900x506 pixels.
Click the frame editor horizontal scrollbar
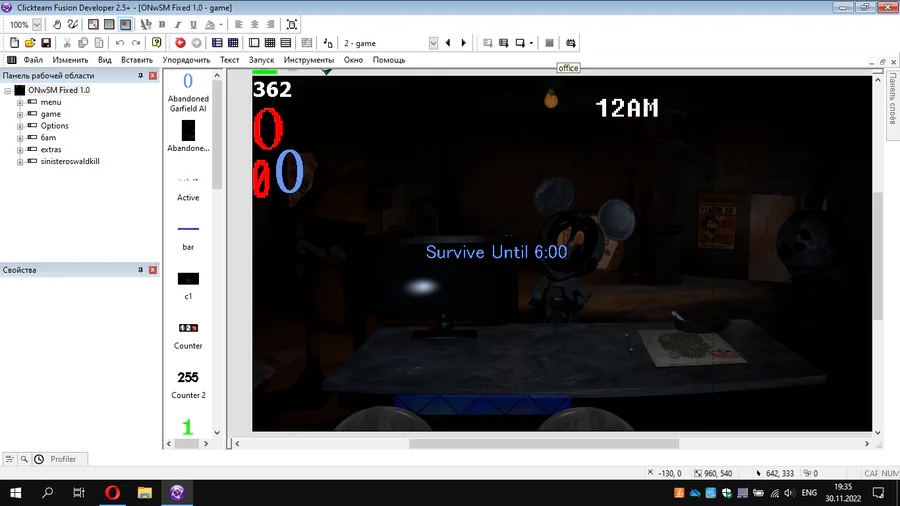click(544, 443)
